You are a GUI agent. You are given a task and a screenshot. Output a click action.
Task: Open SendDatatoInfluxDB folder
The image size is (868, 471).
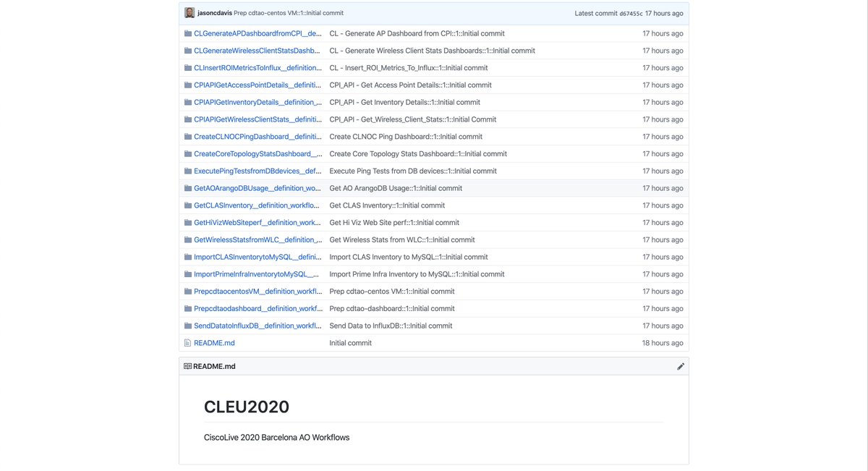point(258,326)
